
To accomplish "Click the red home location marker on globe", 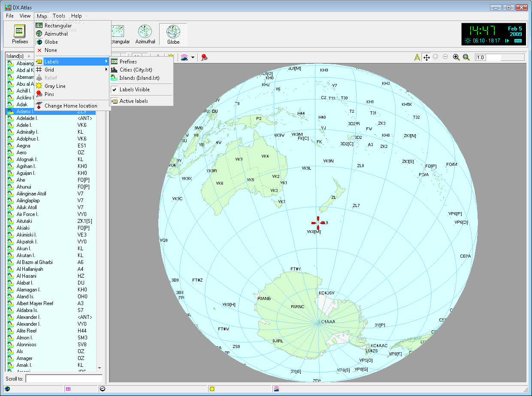I will (x=318, y=223).
